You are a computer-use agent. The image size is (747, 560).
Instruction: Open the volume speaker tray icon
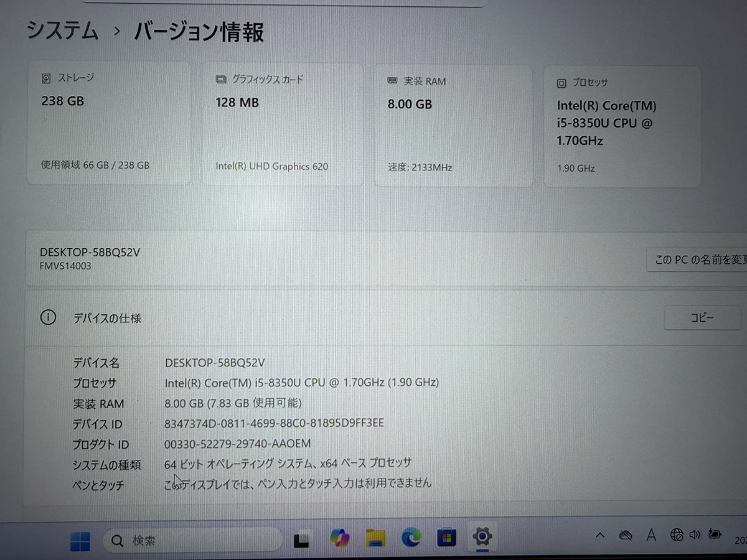(695, 534)
